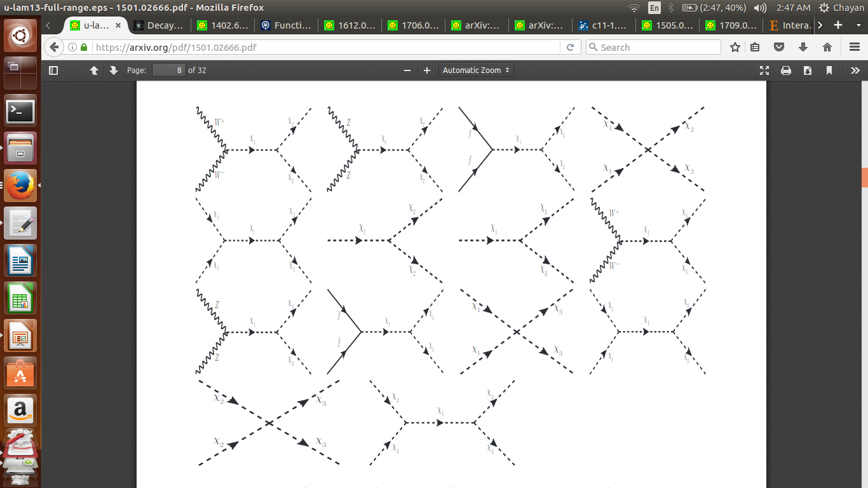
Task: Open the sound volume indicator
Action: pyautogui.click(x=760, y=8)
